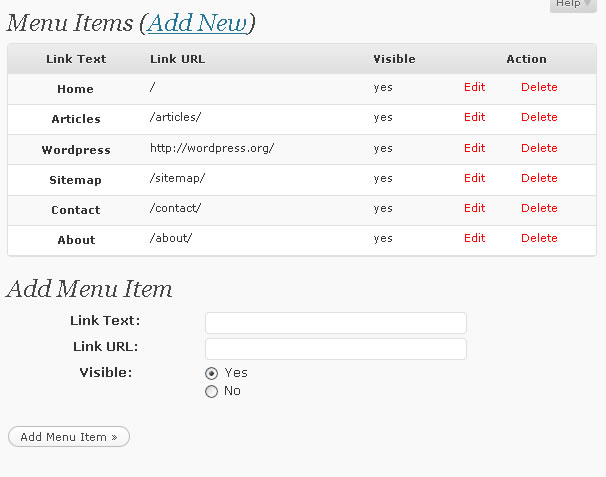
Task: Edit the Sitemap menu item
Action: click(474, 178)
